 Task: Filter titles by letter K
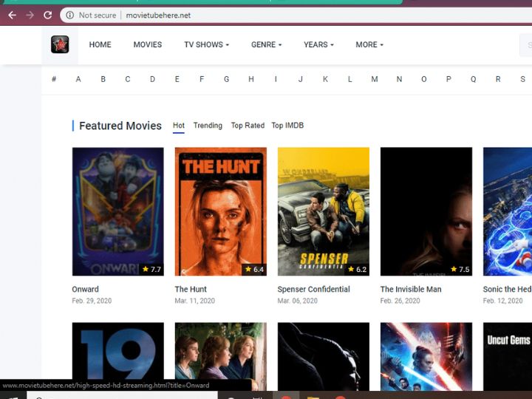click(325, 79)
